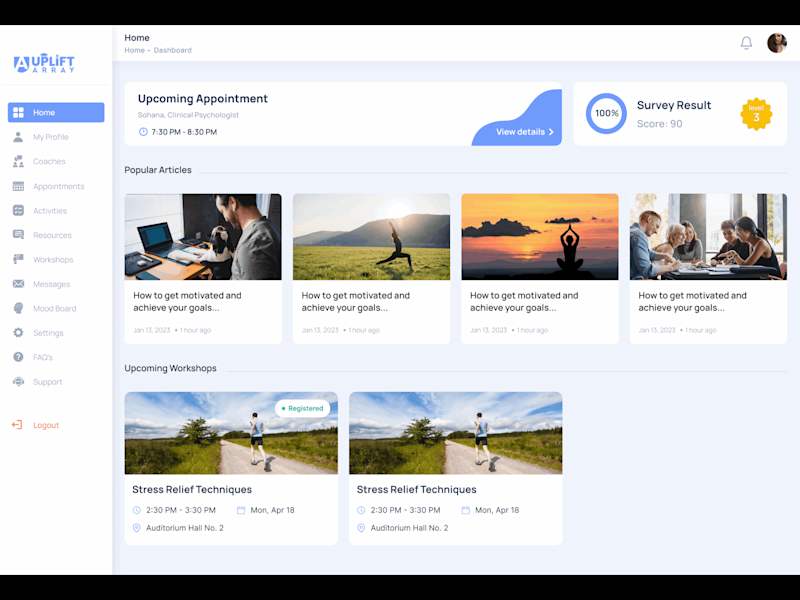
Task: Open the Registered workshop runner image
Action: (x=231, y=433)
